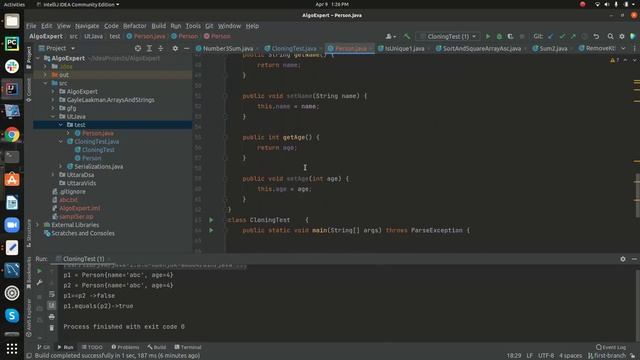Open Project panel options gear

click(175, 48)
